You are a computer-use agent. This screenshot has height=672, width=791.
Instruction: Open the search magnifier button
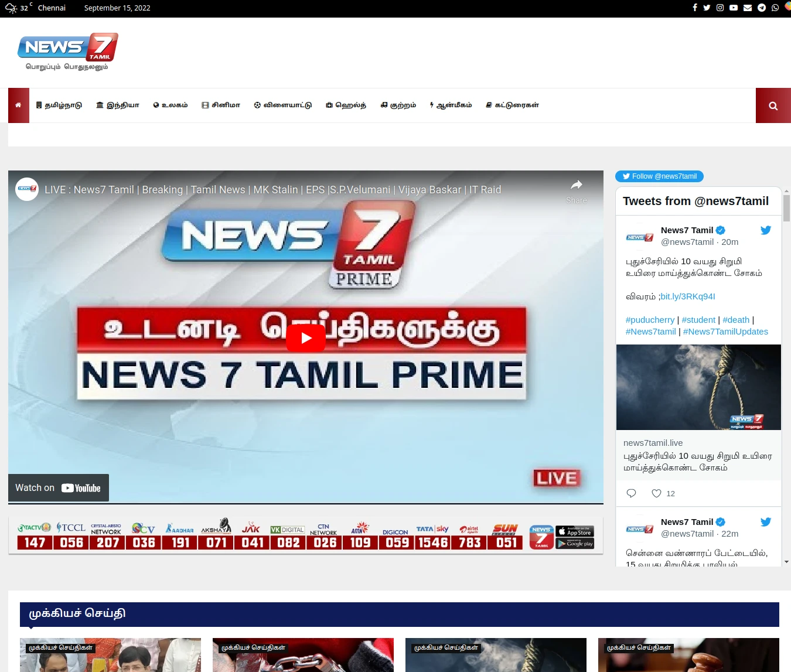click(x=773, y=105)
